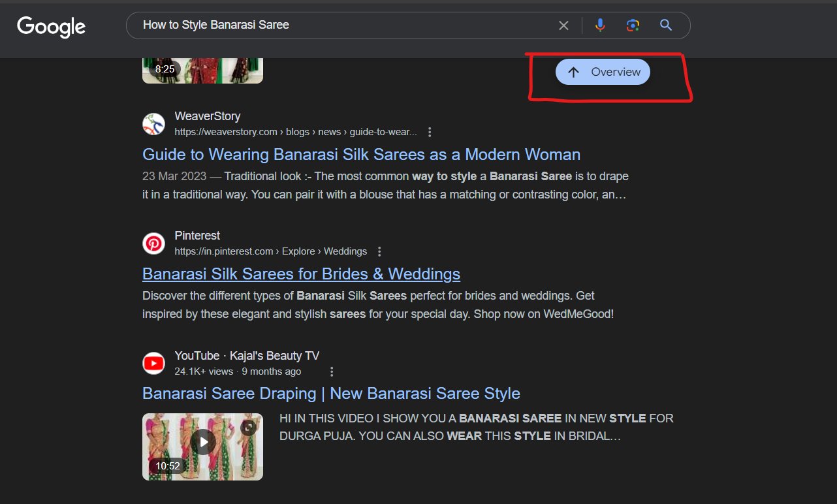Open the Banarasi Saree Draping video link

tap(331, 393)
